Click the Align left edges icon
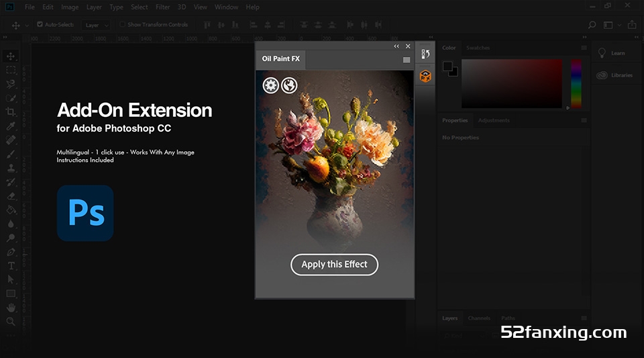The image size is (644, 358). (254, 25)
